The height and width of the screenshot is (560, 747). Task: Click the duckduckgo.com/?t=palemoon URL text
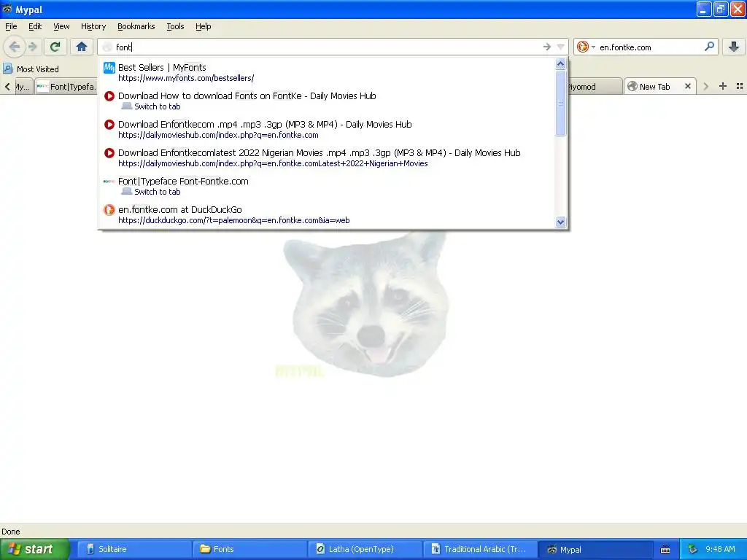234,220
